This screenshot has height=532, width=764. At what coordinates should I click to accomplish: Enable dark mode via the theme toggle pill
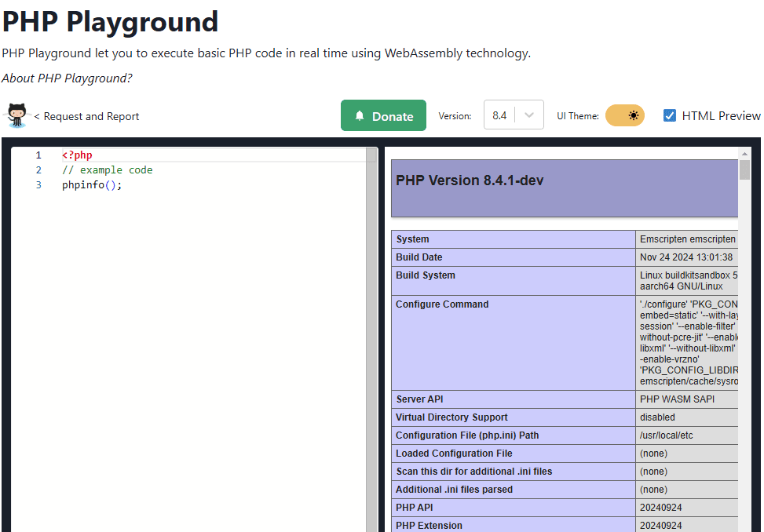(624, 115)
